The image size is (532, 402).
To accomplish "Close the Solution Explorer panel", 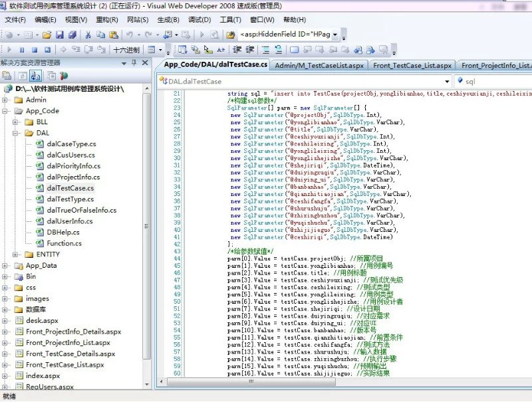I will click(145, 62).
